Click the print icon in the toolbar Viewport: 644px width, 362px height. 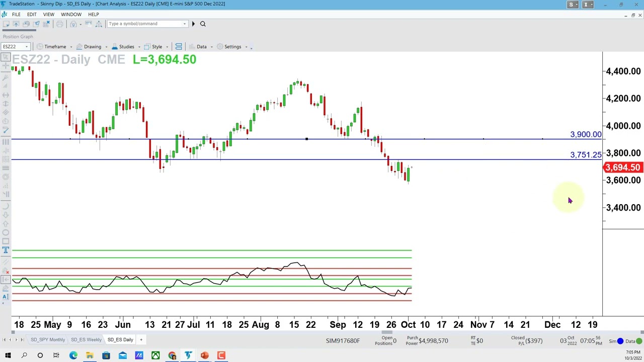pyautogui.click(x=59, y=24)
